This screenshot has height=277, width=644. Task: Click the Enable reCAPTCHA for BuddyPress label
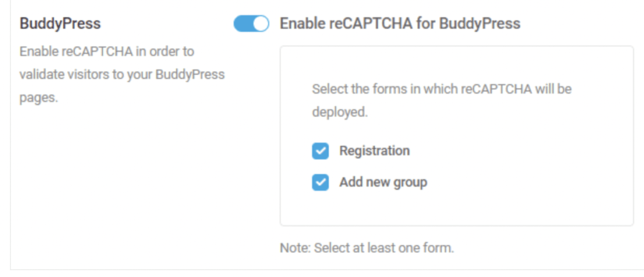399,24
